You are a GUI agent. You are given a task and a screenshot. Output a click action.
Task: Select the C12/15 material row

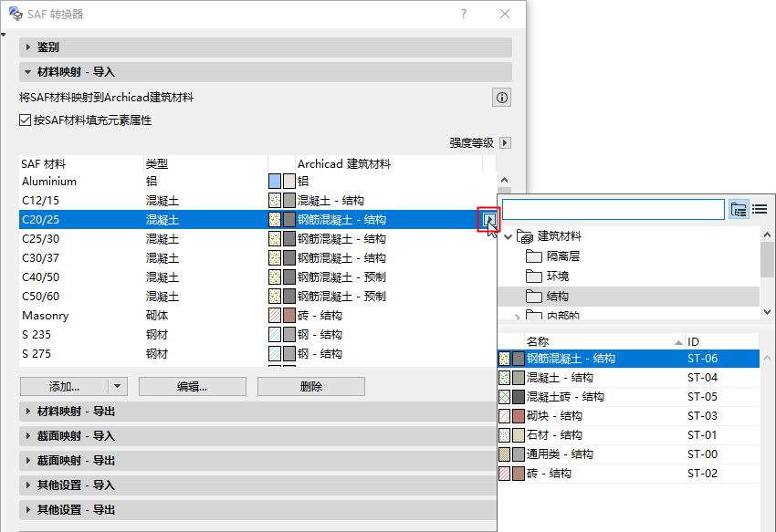point(257,201)
